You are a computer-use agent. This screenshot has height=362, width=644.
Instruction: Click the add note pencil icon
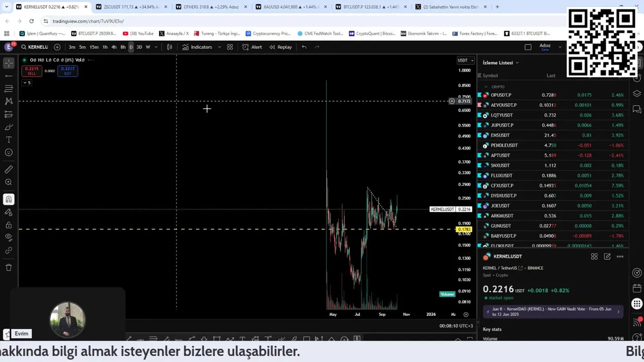(x=607, y=256)
